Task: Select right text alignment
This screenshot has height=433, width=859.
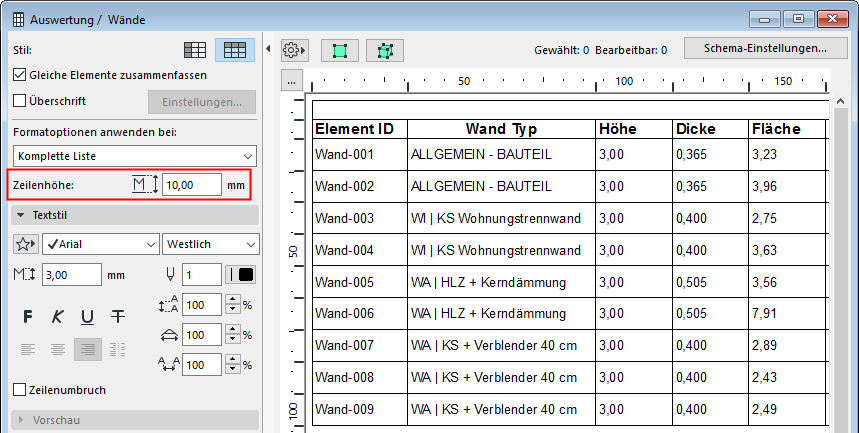Action: click(88, 349)
